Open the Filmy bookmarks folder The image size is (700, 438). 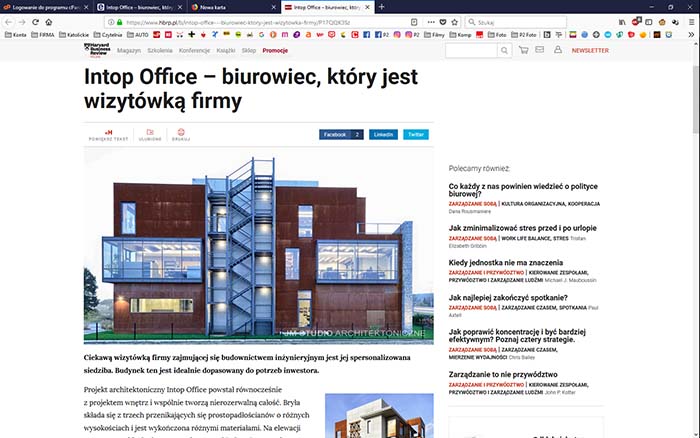pyautogui.click(x=434, y=34)
